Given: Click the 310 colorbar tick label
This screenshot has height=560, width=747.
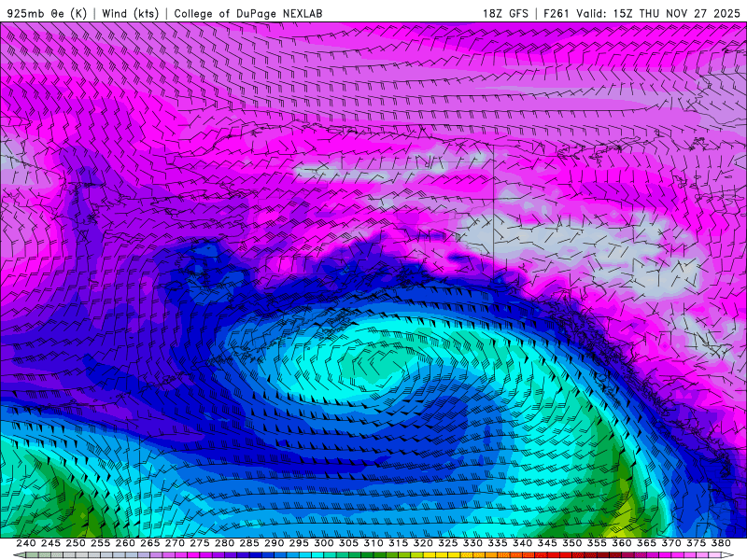Looking at the screenshot, I should tap(373, 543).
